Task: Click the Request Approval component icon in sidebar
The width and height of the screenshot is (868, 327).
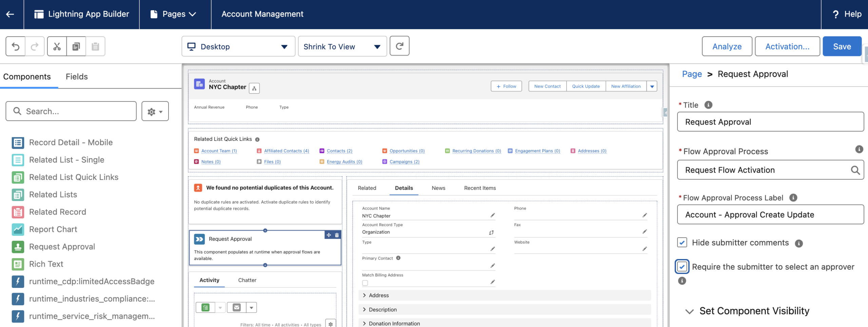Action: point(18,247)
